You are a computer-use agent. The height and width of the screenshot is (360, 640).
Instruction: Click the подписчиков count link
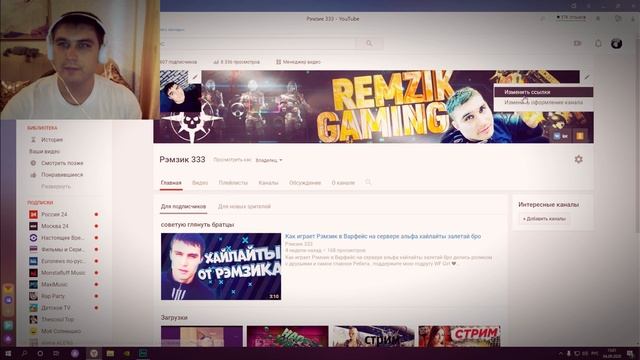(178, 62)
